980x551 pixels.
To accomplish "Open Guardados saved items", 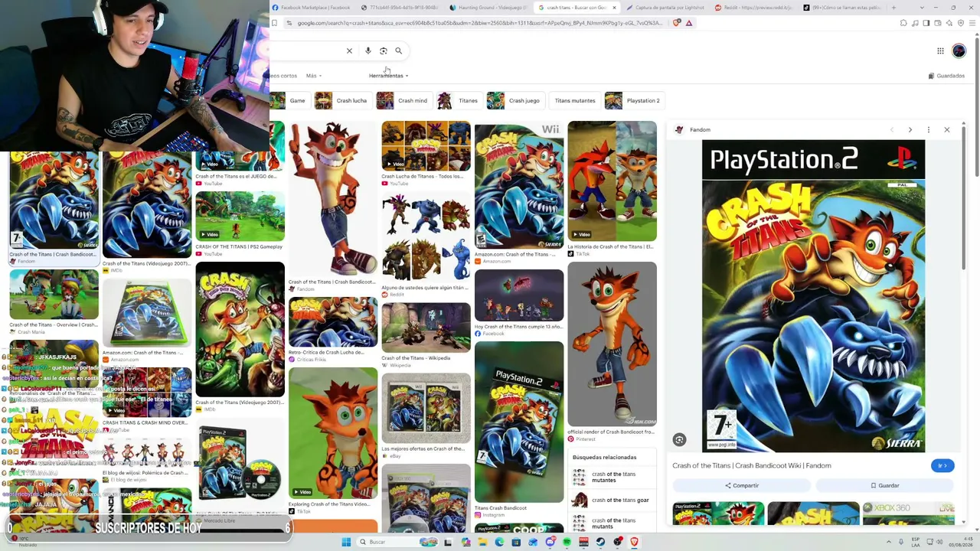I will (x=946, y=76).
